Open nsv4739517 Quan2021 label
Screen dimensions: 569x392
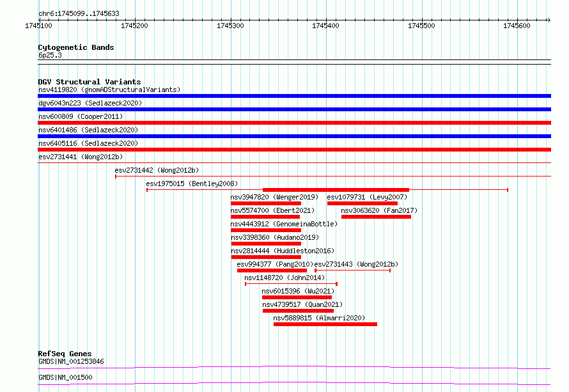(x=302, y=304)
